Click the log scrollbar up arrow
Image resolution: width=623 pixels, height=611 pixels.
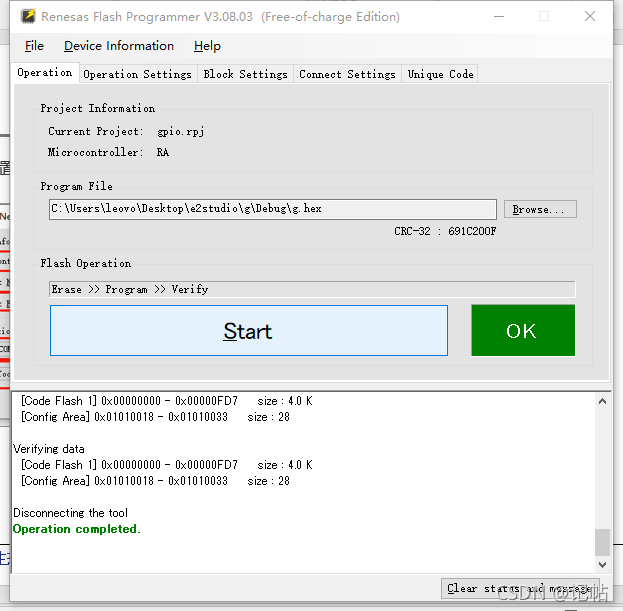(602, 401)
